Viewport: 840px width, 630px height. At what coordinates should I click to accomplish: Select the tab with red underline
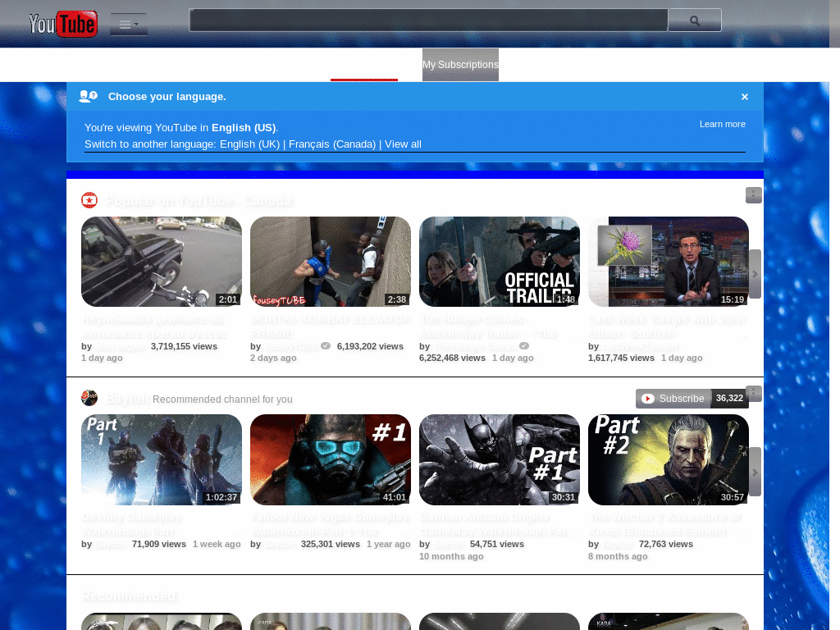364,66
